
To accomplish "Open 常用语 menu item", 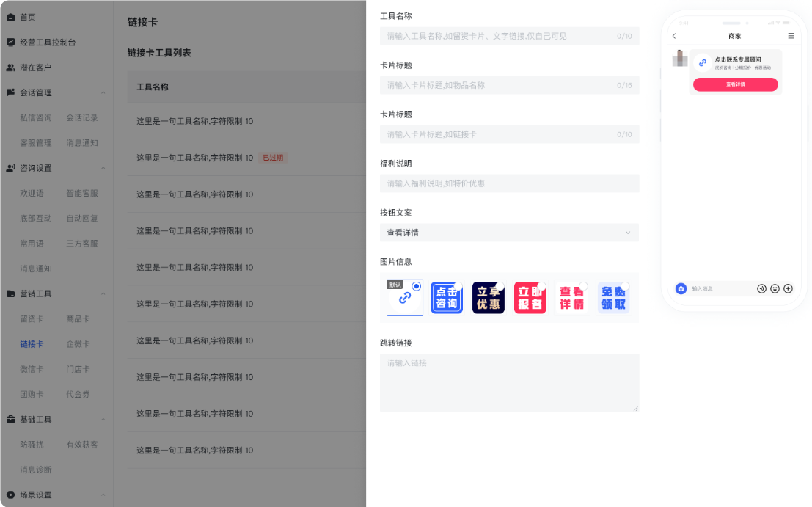I will 32,244.
